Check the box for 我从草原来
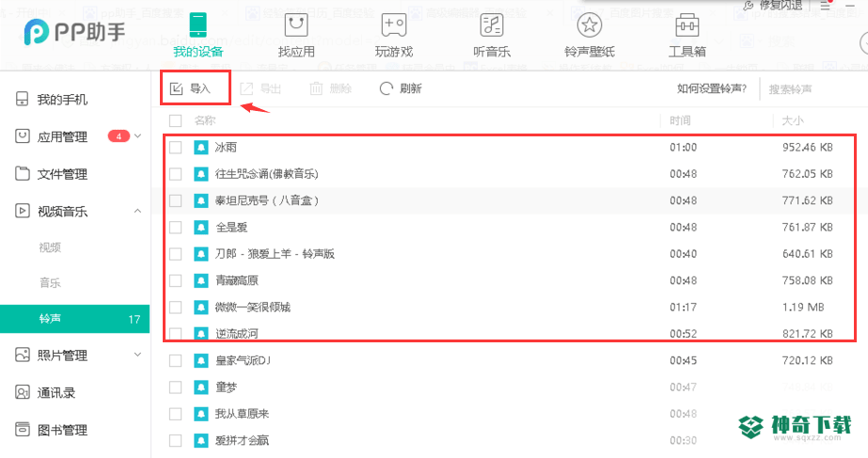Screen dimensions: 868x458 pos(176,414)
